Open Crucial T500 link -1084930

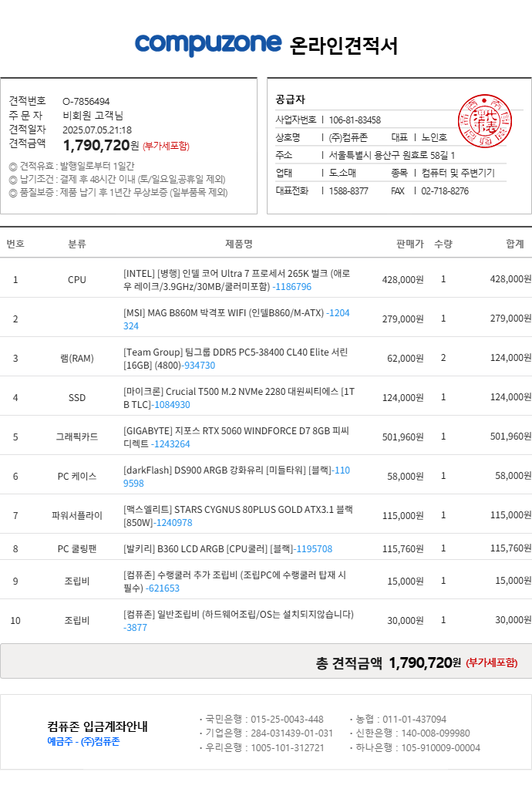click(x=171, y=405)
